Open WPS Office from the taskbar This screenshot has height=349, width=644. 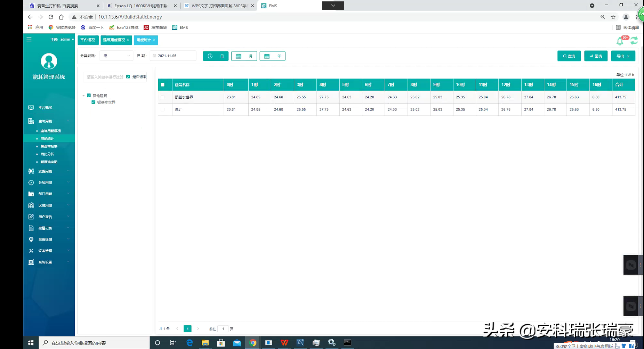pos(284,343)
